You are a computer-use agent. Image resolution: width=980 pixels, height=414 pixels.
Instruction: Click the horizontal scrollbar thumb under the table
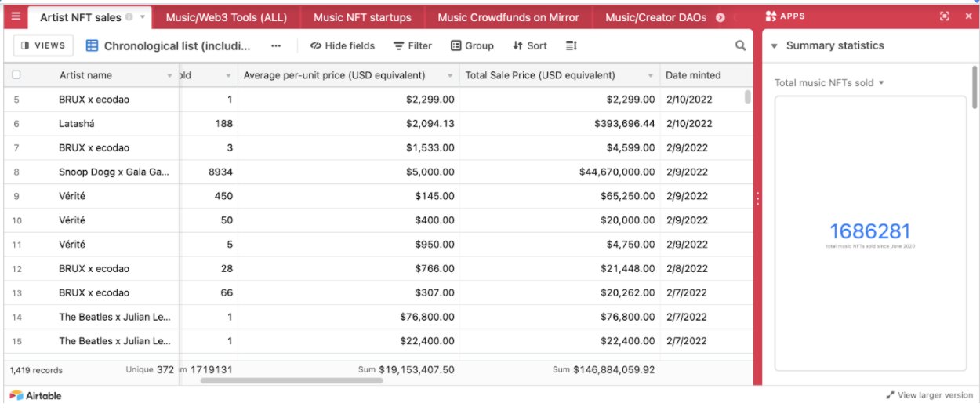point(292,381)
